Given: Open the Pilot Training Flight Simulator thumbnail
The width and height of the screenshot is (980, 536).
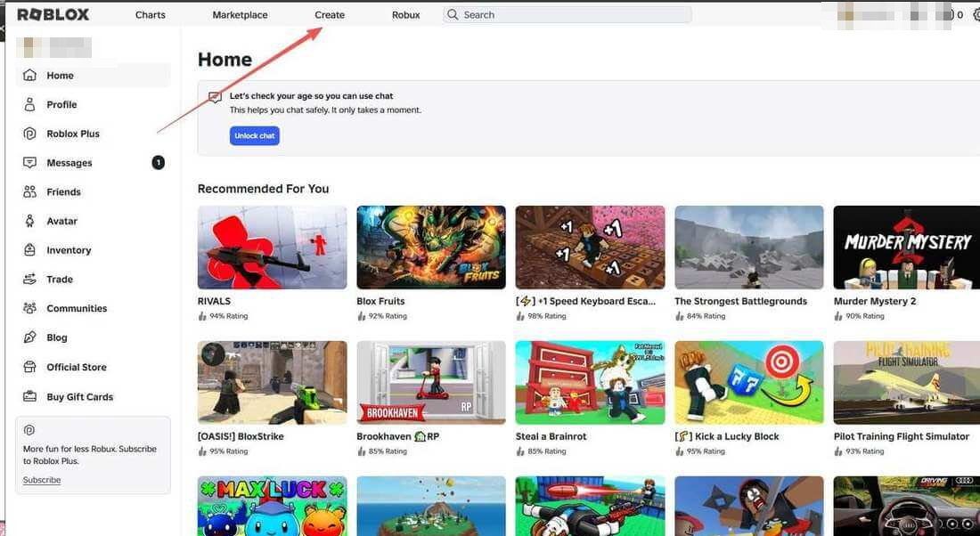Looking at the screenshot, I should pos(908,382).
